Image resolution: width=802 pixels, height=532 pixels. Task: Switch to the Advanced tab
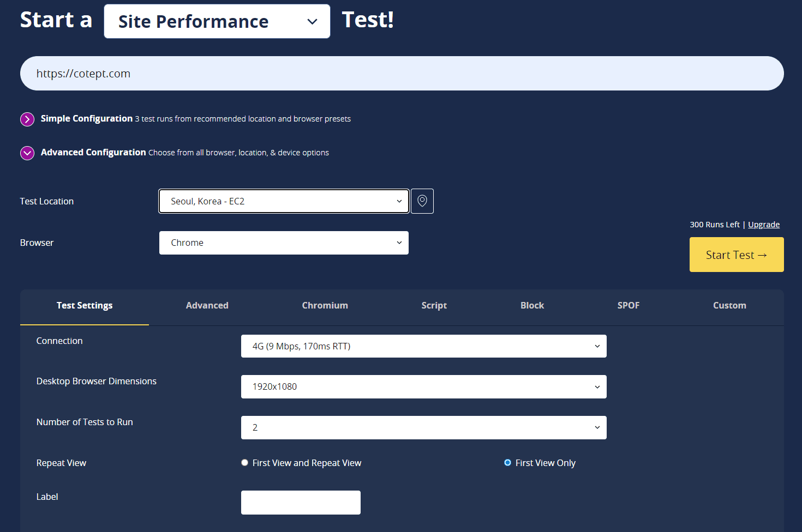207,306
